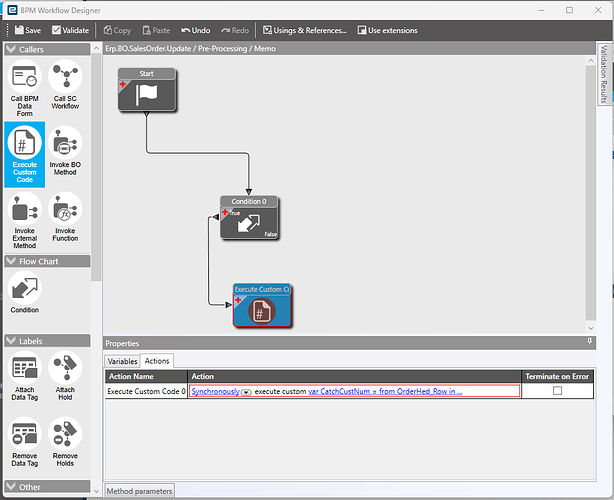Select the Attach Data Tag tool

click(x=25, y=376)
